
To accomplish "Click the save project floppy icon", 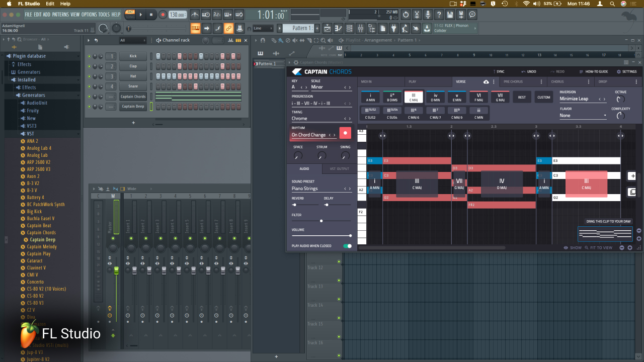I will tap(450, 15).
